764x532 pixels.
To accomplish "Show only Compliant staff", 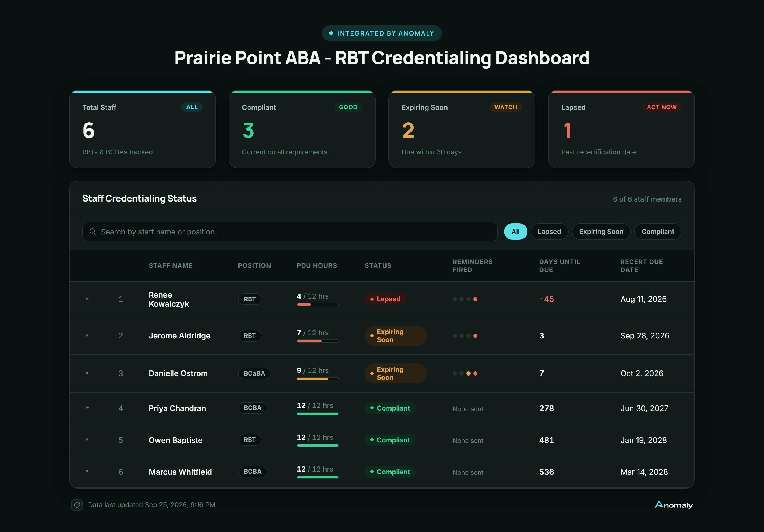I will click(658, 232).
